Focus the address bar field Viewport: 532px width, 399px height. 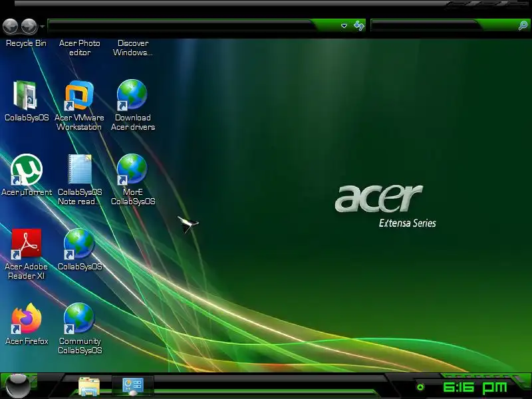194,26
